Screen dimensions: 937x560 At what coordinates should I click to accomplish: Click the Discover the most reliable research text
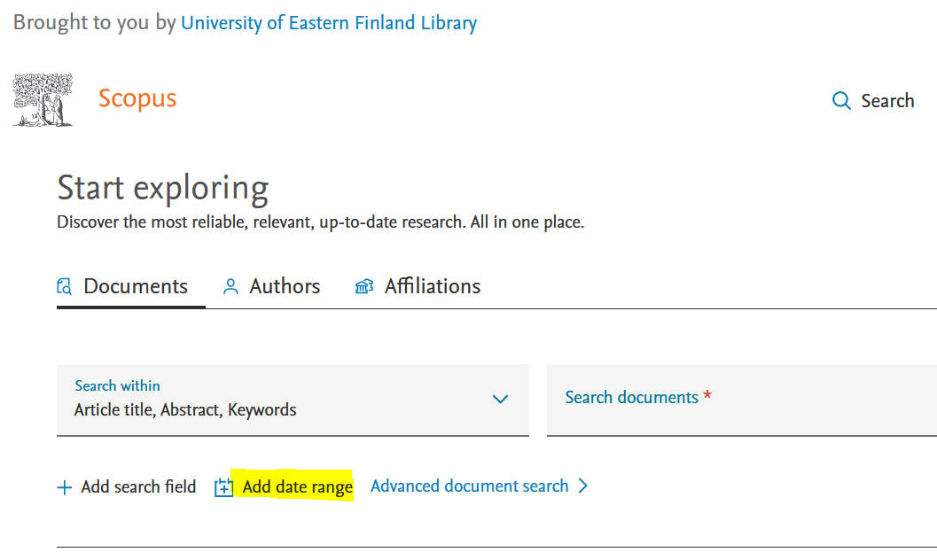click(x=320, y=222)
